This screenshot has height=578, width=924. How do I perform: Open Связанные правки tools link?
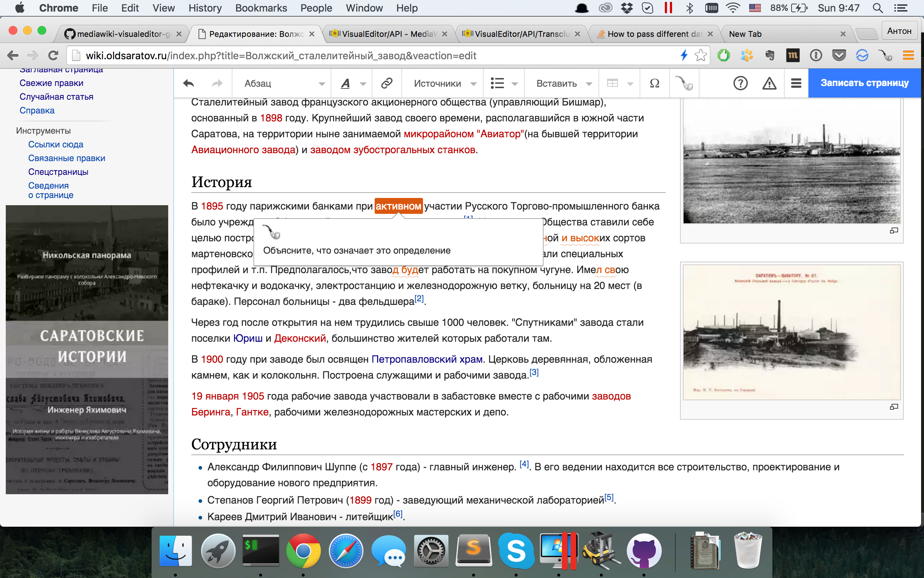pos(67,158)
